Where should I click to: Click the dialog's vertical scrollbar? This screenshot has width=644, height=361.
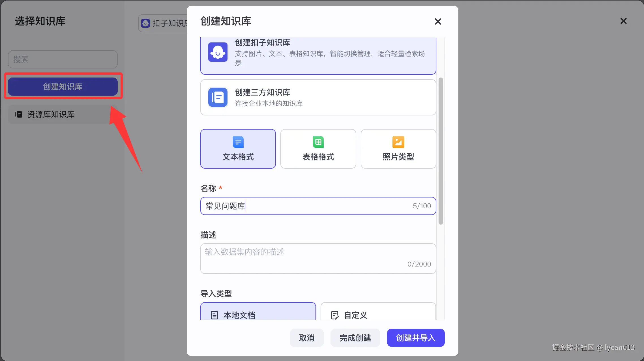(441, 151)
